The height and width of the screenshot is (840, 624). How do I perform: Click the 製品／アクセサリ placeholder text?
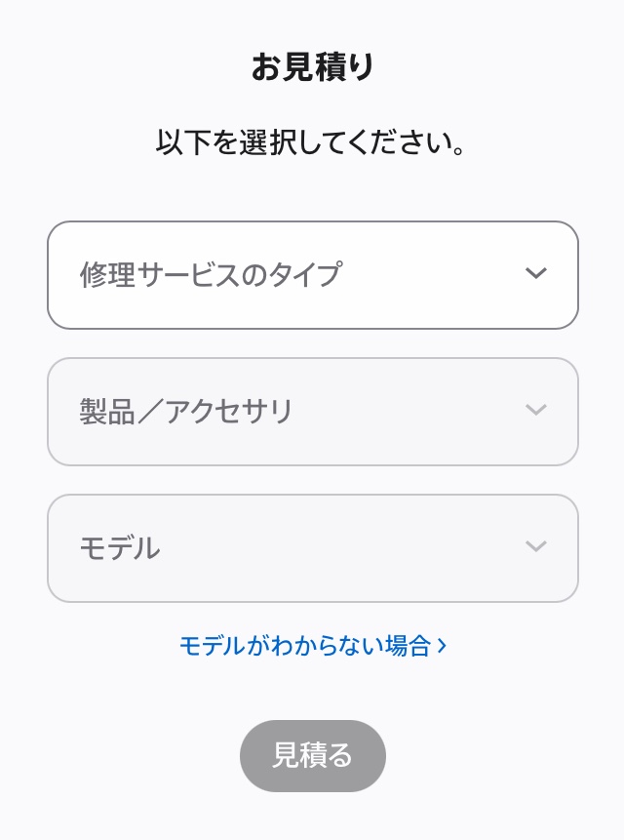186,412
